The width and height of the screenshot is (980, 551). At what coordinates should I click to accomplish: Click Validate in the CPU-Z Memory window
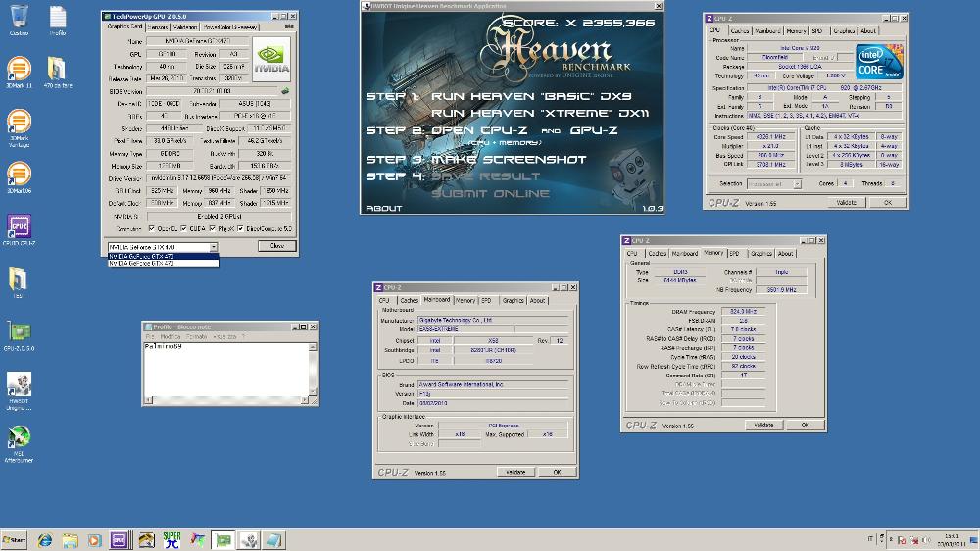tap(763, 425)
